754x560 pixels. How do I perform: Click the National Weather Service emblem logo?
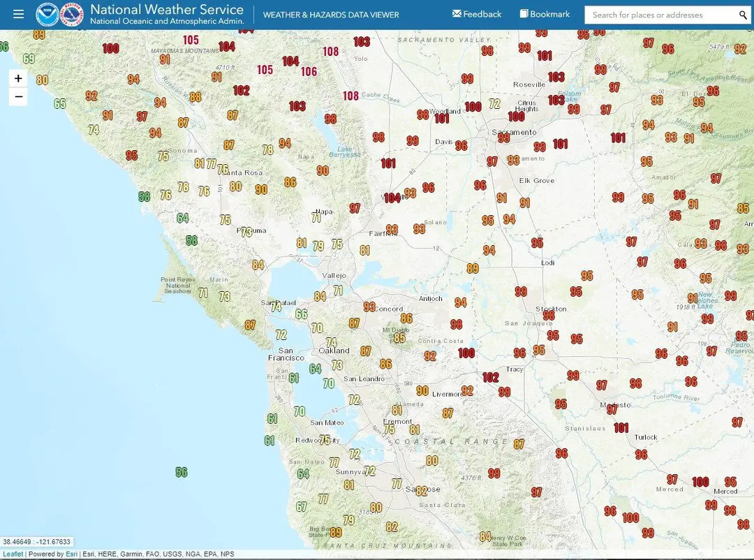pos(72,15)
